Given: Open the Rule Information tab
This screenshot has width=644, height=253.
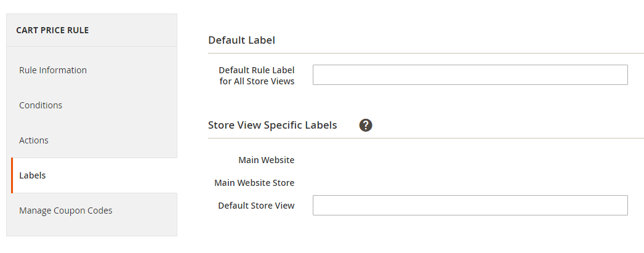Looking at the screenshot, I should (53, 70).
